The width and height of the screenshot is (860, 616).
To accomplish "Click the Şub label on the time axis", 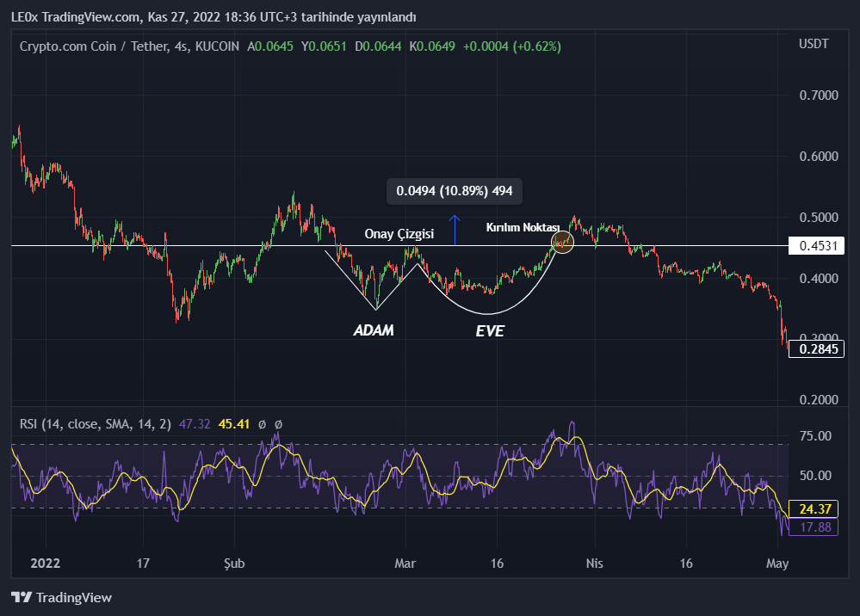I will tap(234, 564).
